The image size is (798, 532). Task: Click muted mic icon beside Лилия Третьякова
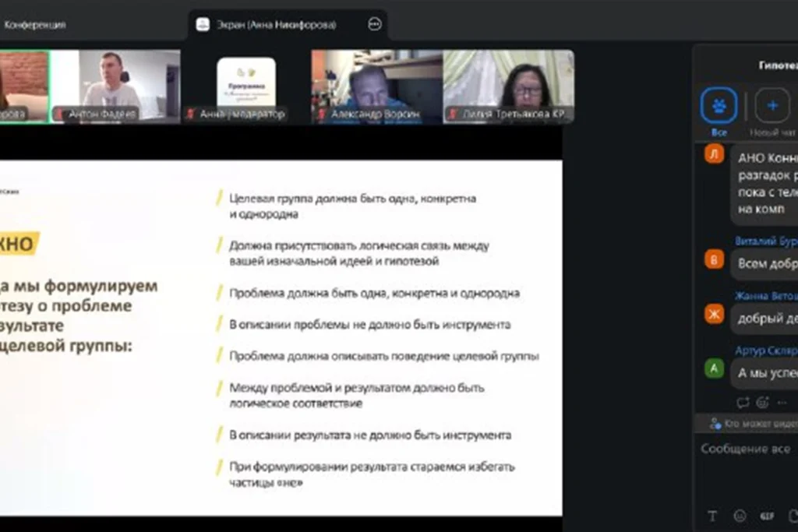(x=453, y=114)
